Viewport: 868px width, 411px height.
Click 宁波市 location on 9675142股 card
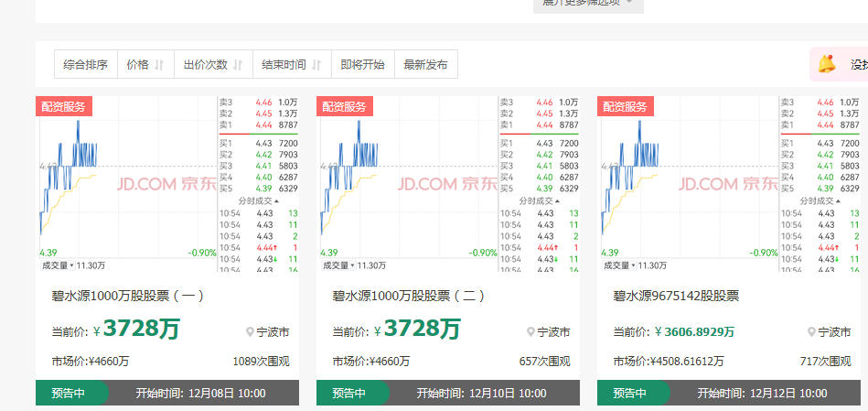click(x=834, y=332)
